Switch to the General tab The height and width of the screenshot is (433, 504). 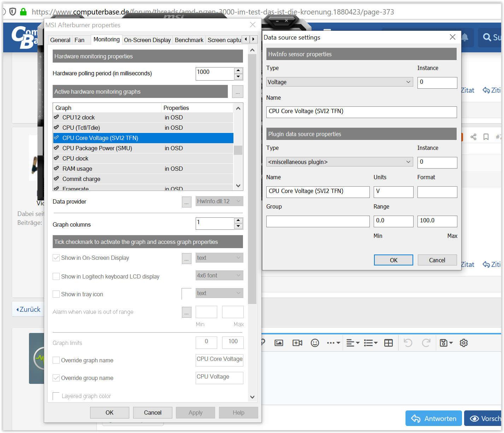coord(60,40)
